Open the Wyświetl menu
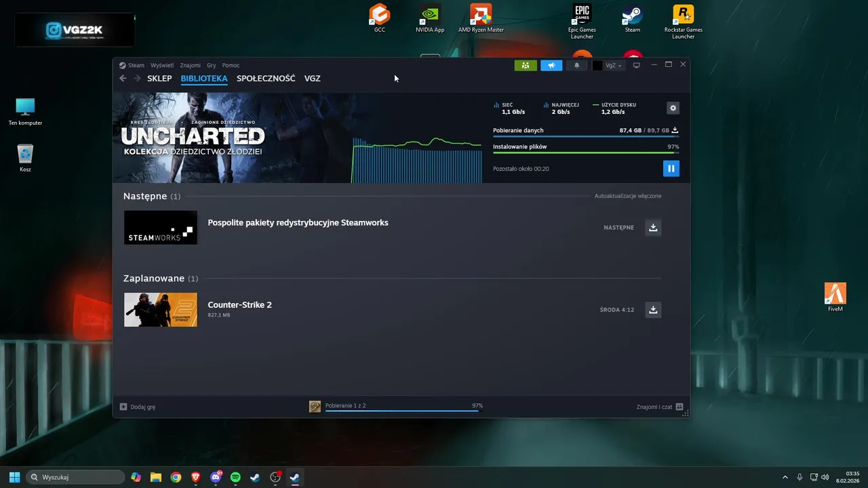This screenshot has height=488, width=868. (162, 65)
